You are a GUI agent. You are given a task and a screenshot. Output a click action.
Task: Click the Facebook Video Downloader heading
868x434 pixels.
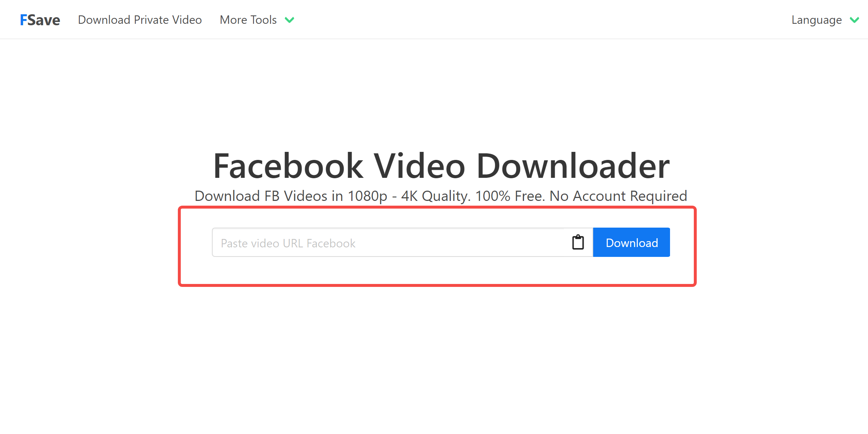[x=441, y=166]
